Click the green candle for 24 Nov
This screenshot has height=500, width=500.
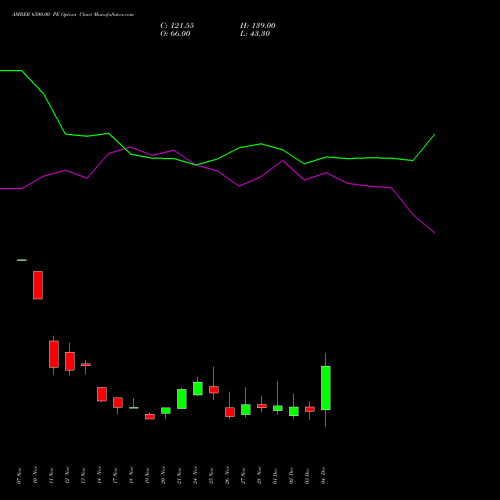tap(198, 389)
